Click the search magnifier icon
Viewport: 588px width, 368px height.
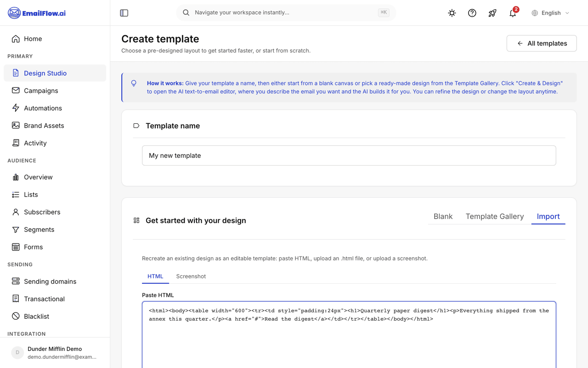(186, 13)
